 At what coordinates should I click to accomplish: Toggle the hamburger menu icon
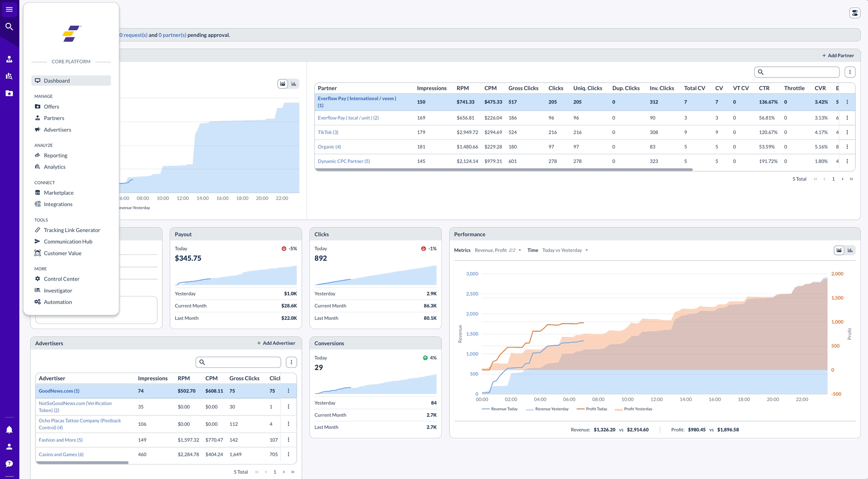[9, 9]
